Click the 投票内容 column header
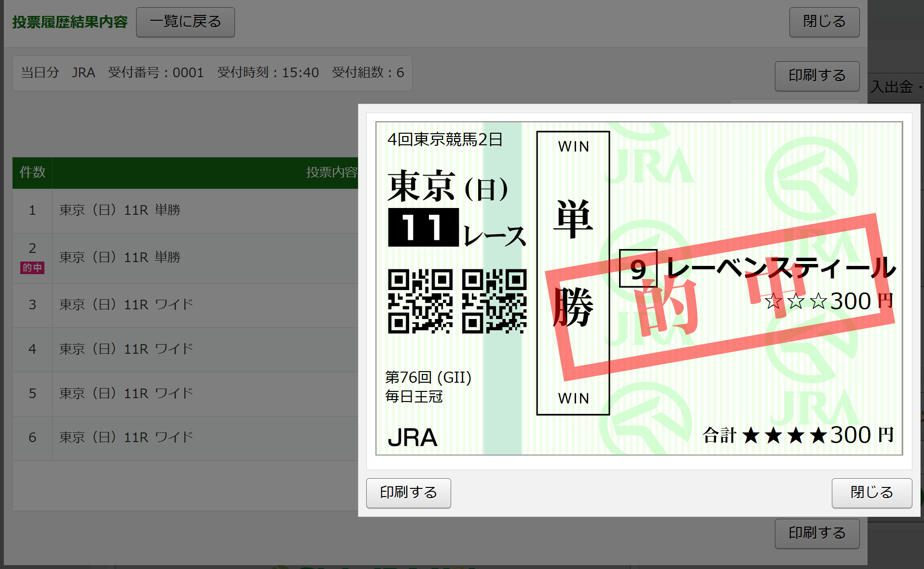This screenshot has height=569, width=924. (x=331, y=172)
